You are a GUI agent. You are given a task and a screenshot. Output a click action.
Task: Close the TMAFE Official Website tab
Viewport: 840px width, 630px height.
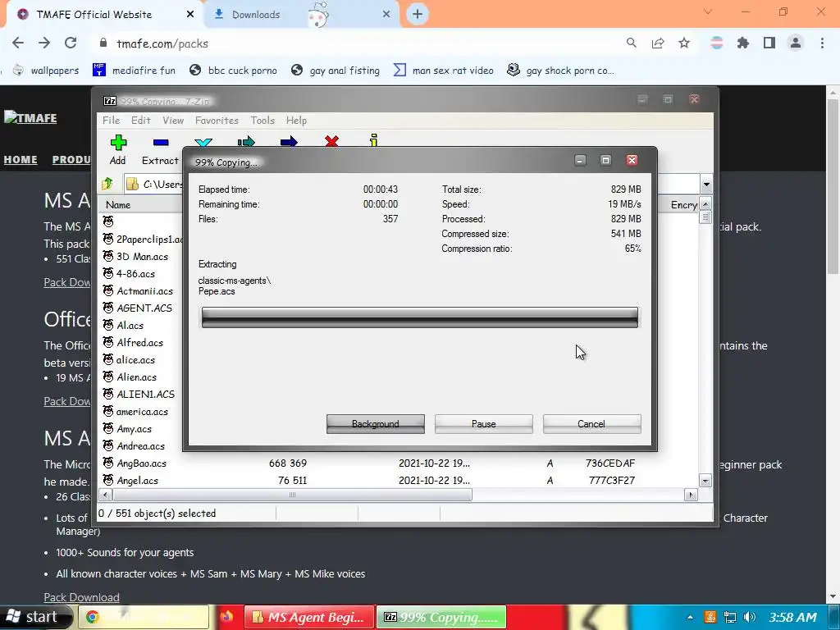pyautogui.click(x=190, y=15)
